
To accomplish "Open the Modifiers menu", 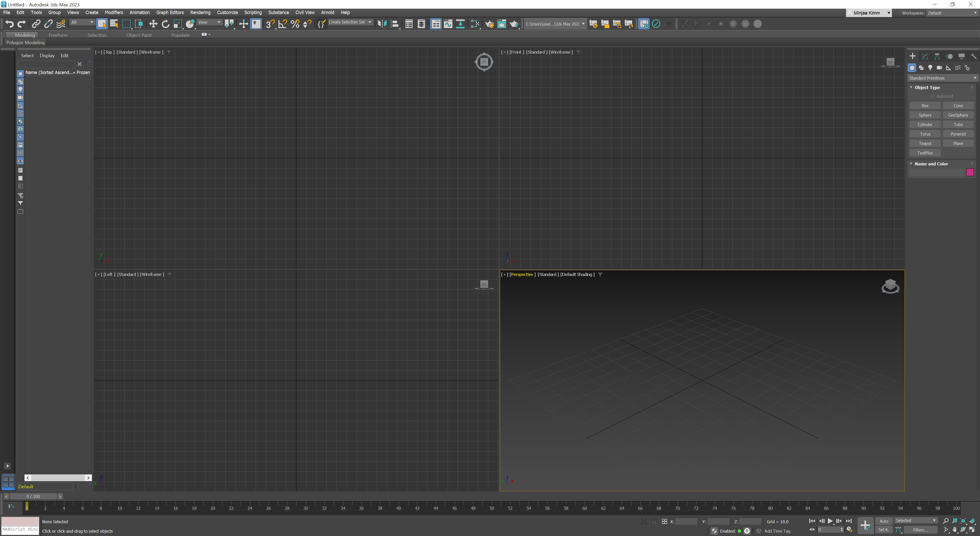I will coord(114,13).
